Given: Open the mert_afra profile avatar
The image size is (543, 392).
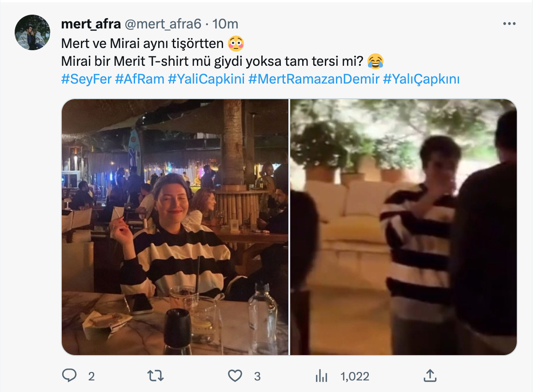Looking at the screenshot, I should pos(32,32).
